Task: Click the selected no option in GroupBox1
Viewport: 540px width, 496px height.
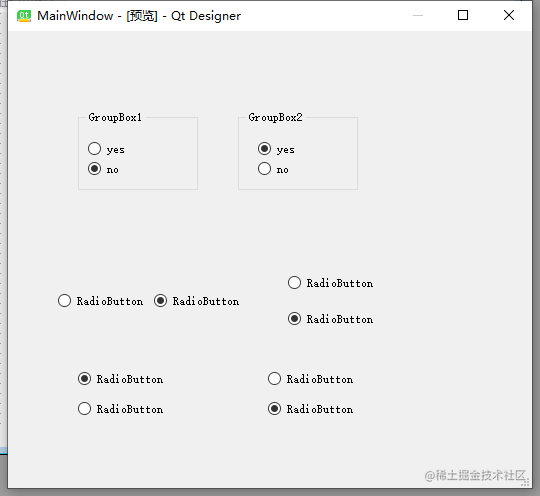Action: 103,169
